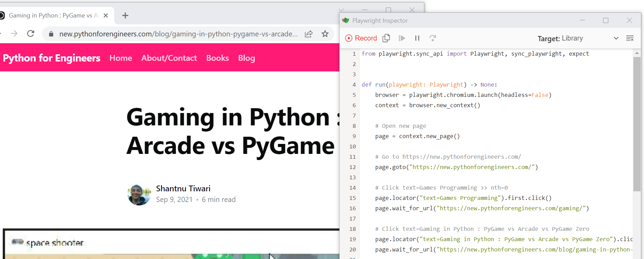Click the browser forward arrow
The image size is (644, 259).
pyautogui.click(x=14, y=34)
